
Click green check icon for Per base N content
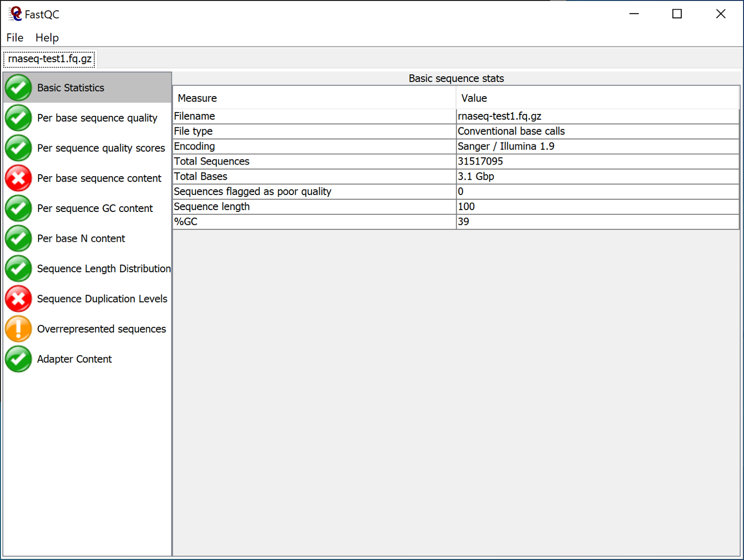click(x=18, y=238)
